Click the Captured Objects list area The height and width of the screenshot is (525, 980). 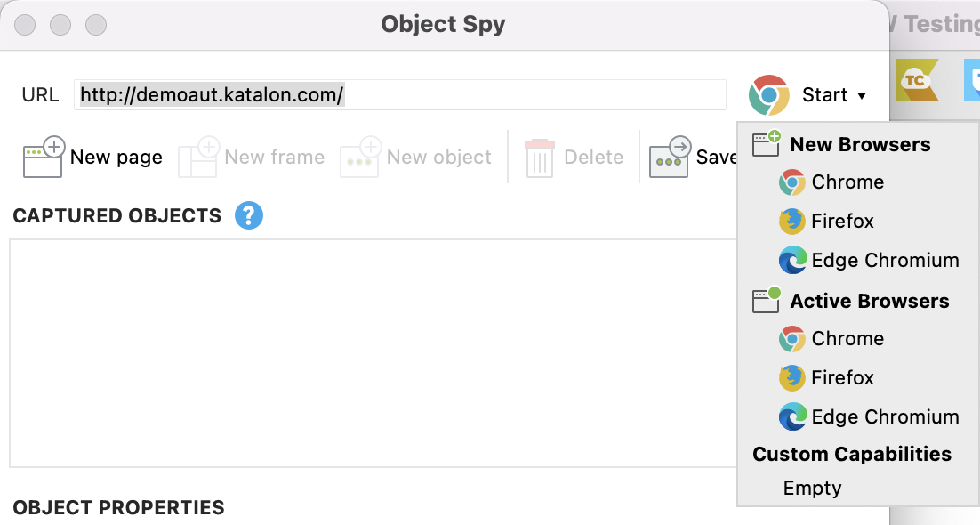[x=356, y=351]
